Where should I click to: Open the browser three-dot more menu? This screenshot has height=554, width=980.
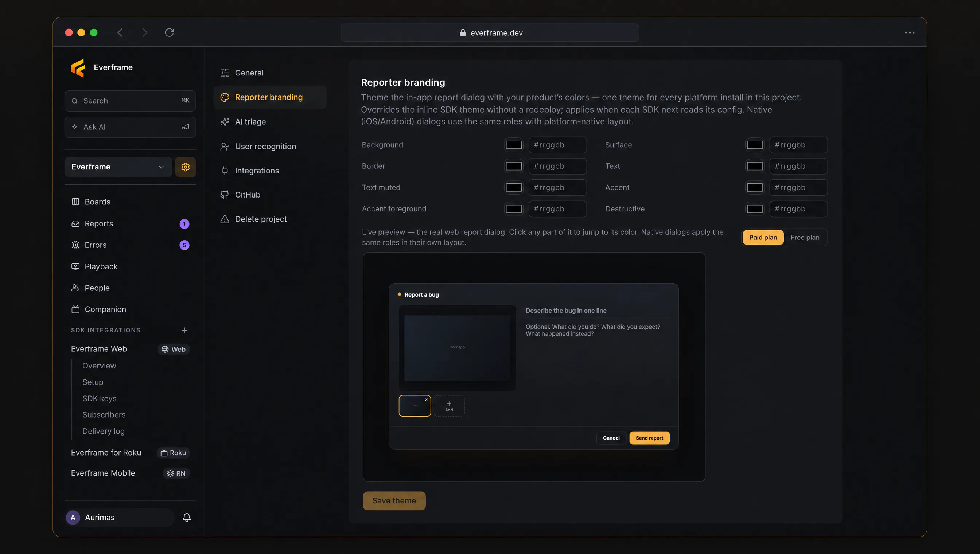pos(910,33)
